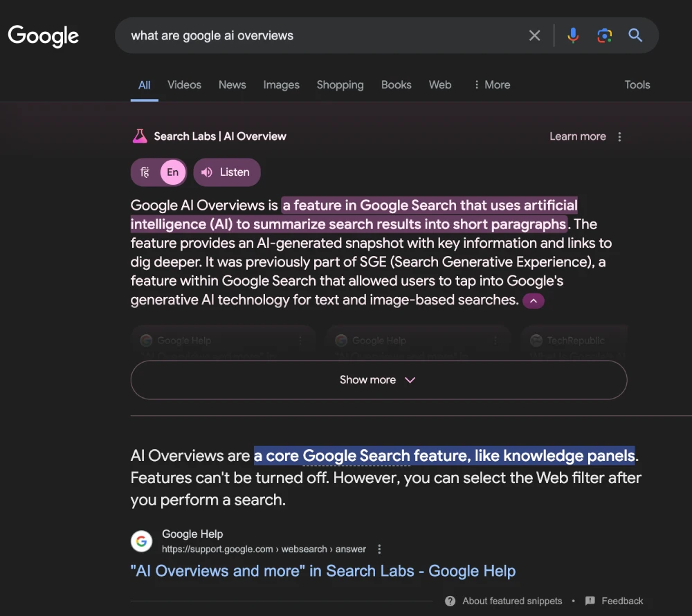This screenshot has width=692, height=616.
Task: Start voice search with microphone icon
Action: (x=573, y=35)
